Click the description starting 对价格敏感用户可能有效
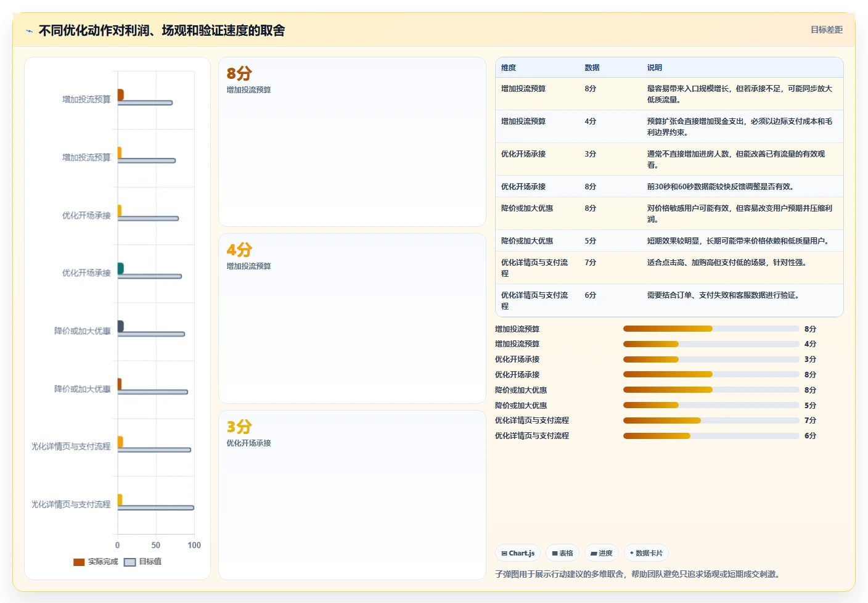868x603 pixels. (x=740, y=213)
